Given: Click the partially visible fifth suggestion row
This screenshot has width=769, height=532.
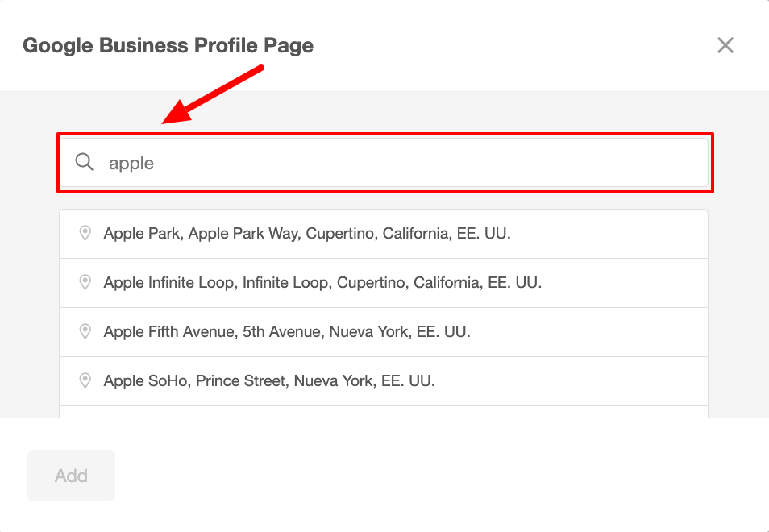Looking at the screenshot, I should pyautogui.click(x=384, y=412).
